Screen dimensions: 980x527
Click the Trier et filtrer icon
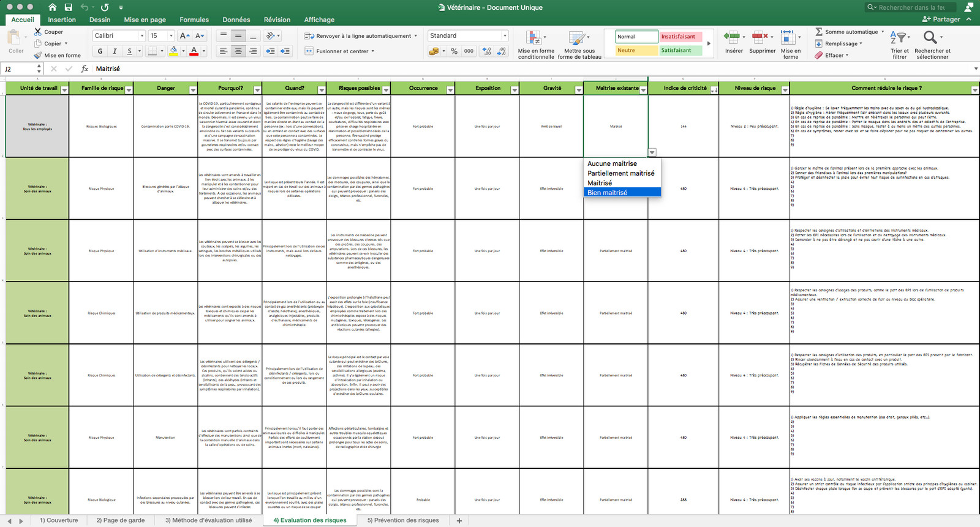[x=899, y=38]
